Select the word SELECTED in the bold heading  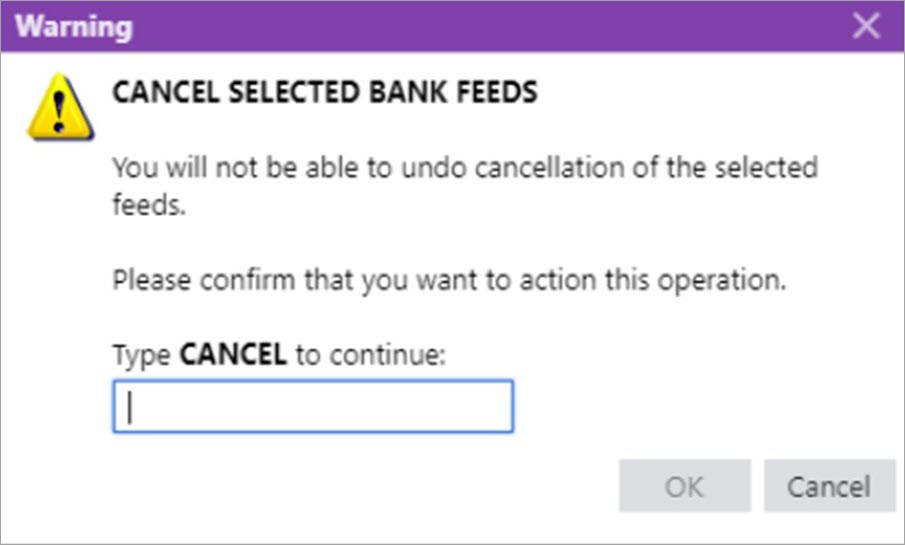[294, 92]
